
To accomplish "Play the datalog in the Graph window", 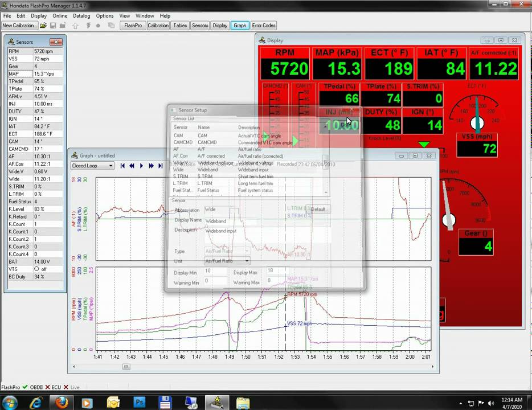I will tap(141, 166).
